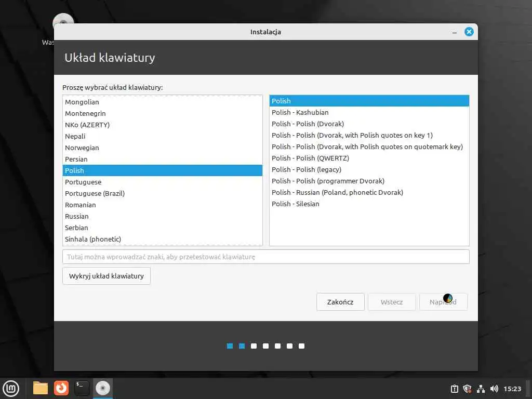
Task: Select Persian in the language list
Action: point(163,159)
